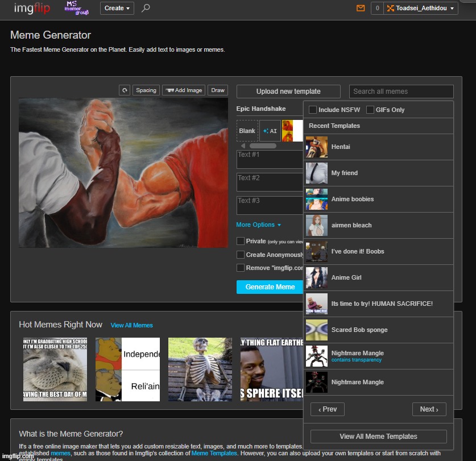Follow the Meme Templates text link

pyautogui.click(x=214, y=453)
